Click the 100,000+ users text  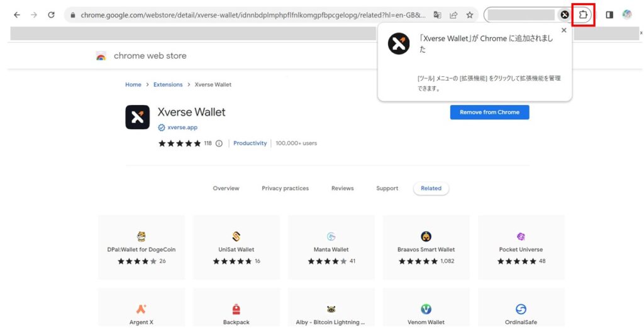click(296, 144)
